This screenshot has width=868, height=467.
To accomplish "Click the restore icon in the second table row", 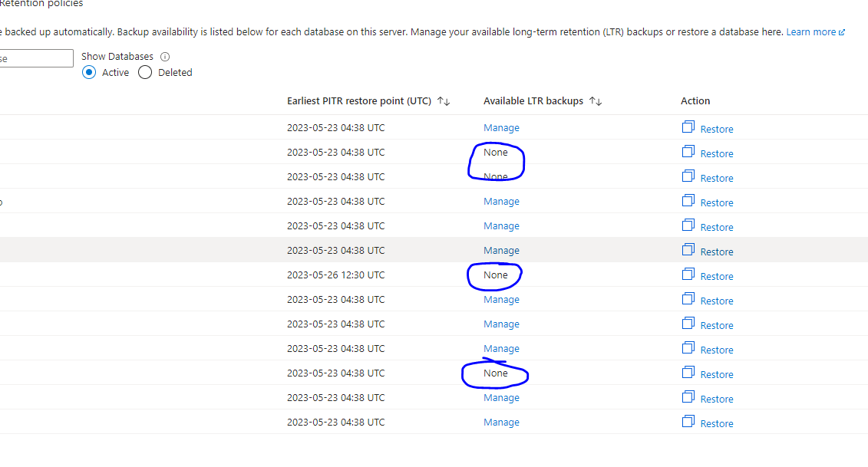I will [x=688, y=152].
